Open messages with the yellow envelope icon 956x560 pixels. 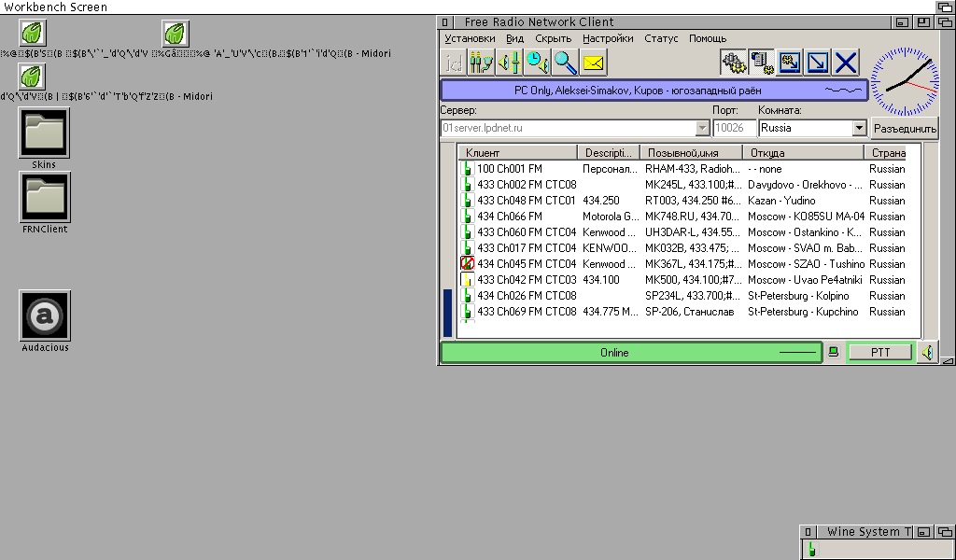593,63
